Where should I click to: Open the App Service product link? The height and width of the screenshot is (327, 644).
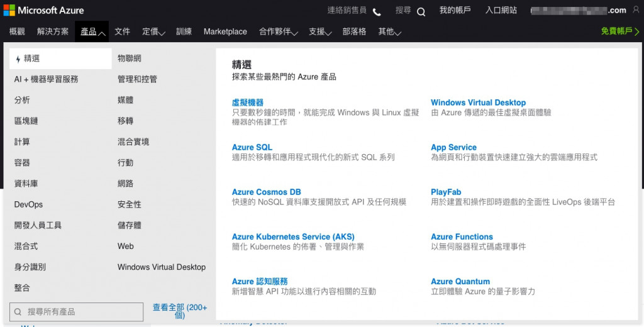point(453,148)
